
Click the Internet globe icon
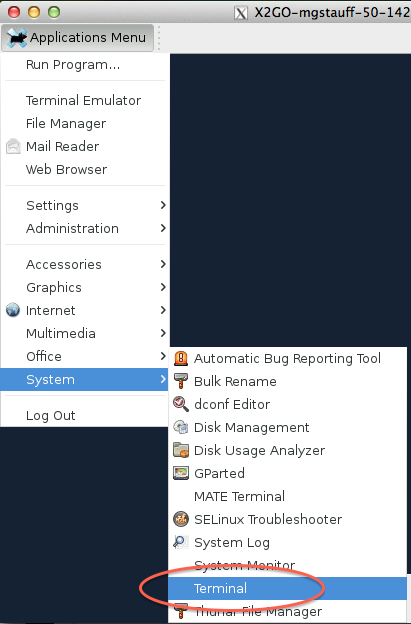coord(13,310)
